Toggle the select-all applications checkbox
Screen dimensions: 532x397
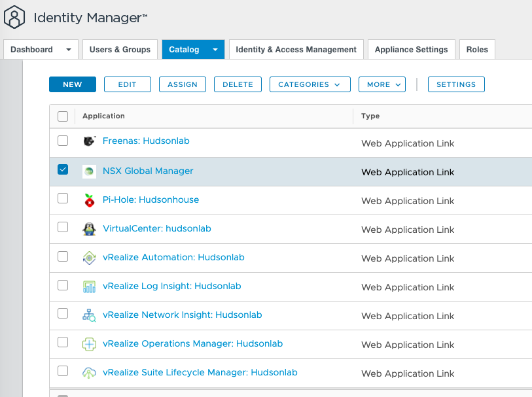click(63, 116)
